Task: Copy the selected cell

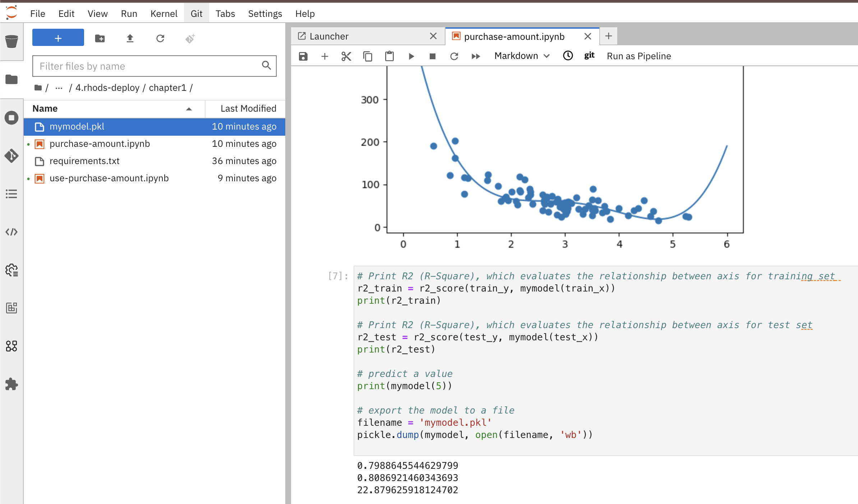Action: coord(368,56)
